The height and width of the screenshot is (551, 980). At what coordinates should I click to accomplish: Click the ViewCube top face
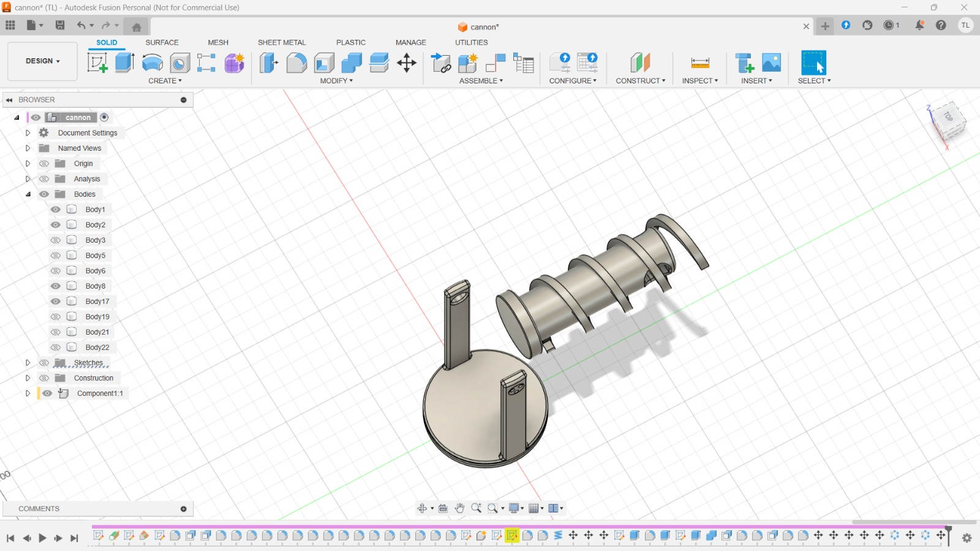pyautogui.click(x=948, y=116)
